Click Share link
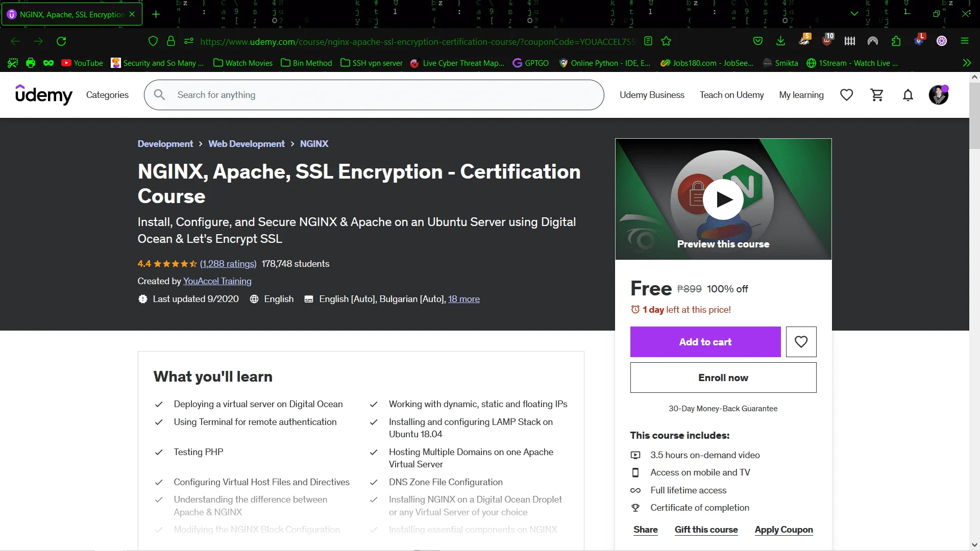 646,530
